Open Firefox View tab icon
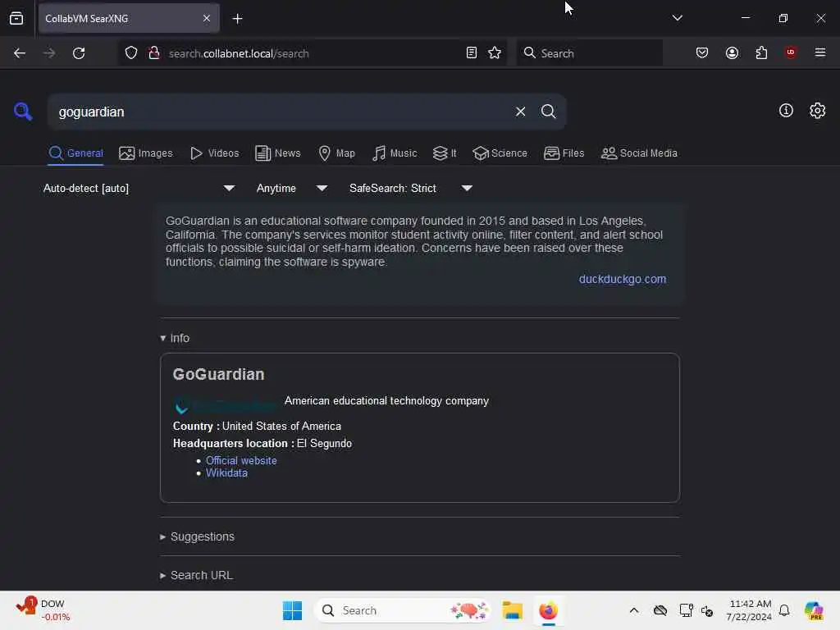840x630 pixels. tap(16, 19)
